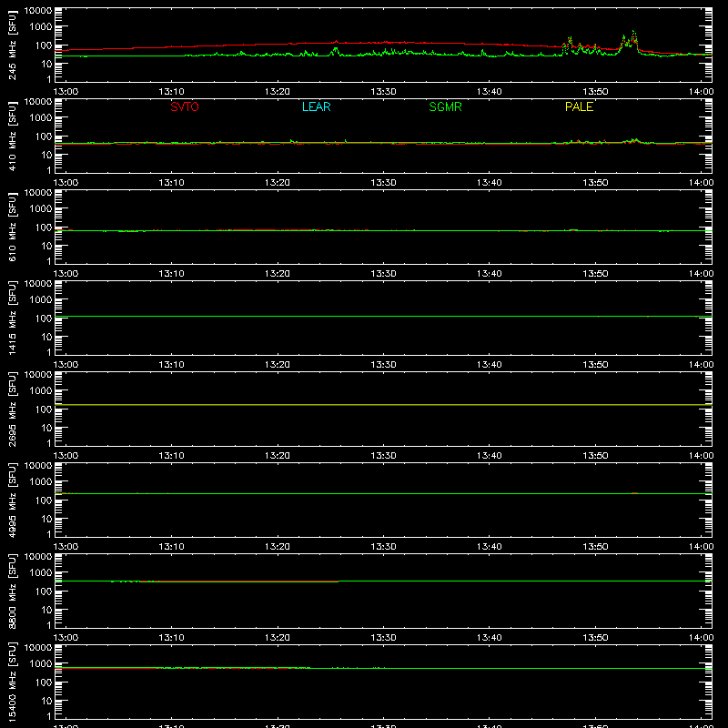This screenshot has height=728, width=728.
Task: Click the 1000 tick on the 410 MHz axis
Action: pyautogui.click(x=41, y=117)
